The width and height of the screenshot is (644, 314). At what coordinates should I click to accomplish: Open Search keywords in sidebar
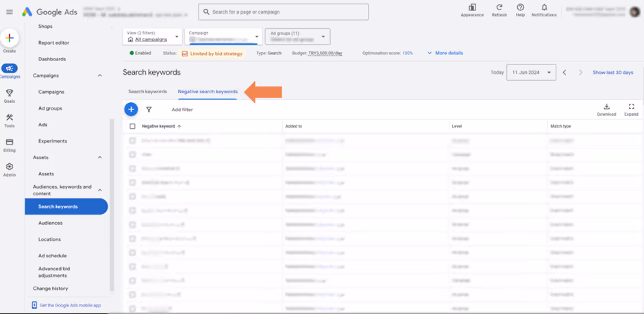click(x=66, y=207)
